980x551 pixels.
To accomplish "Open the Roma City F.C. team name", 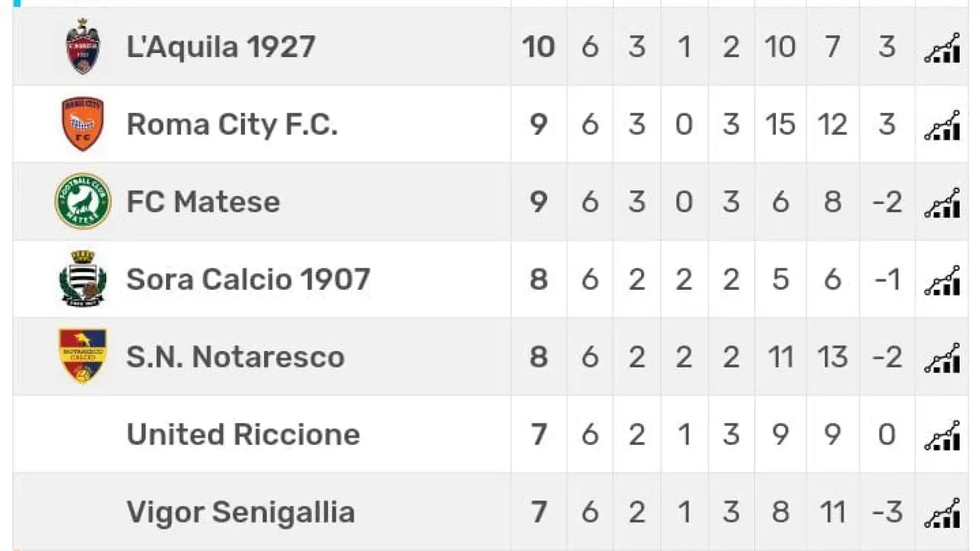I will coord(232,124).
